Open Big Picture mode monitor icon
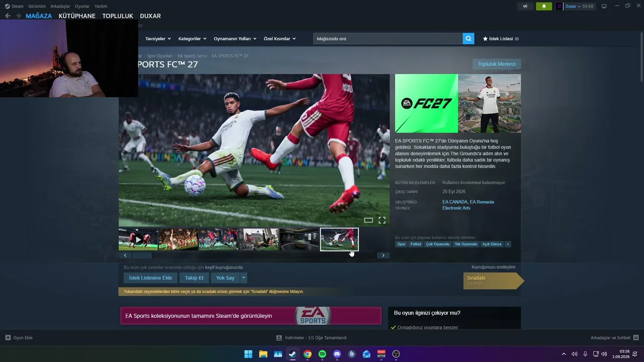Image resolution: width=644 pixels, height=362 pixels. [x=604, y=7]
